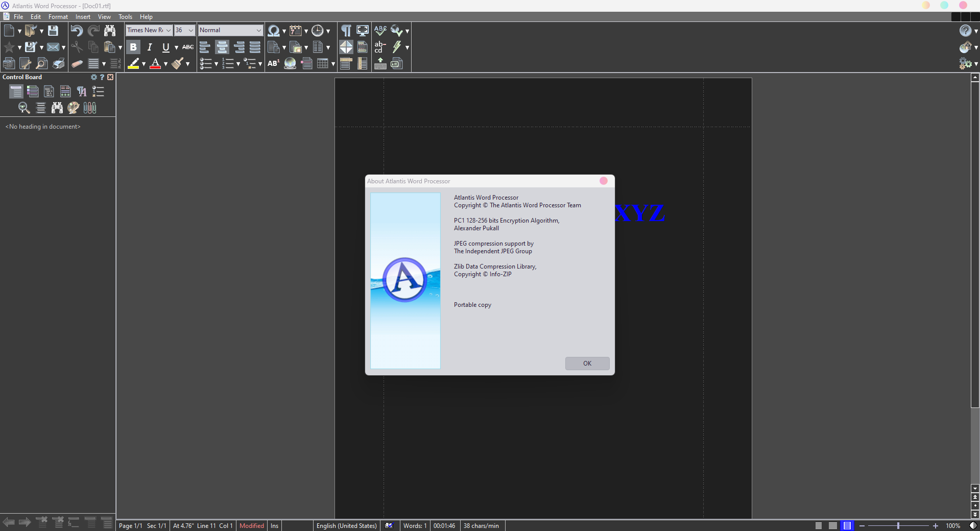Click the Format Painter brush icon

point(178,64)
